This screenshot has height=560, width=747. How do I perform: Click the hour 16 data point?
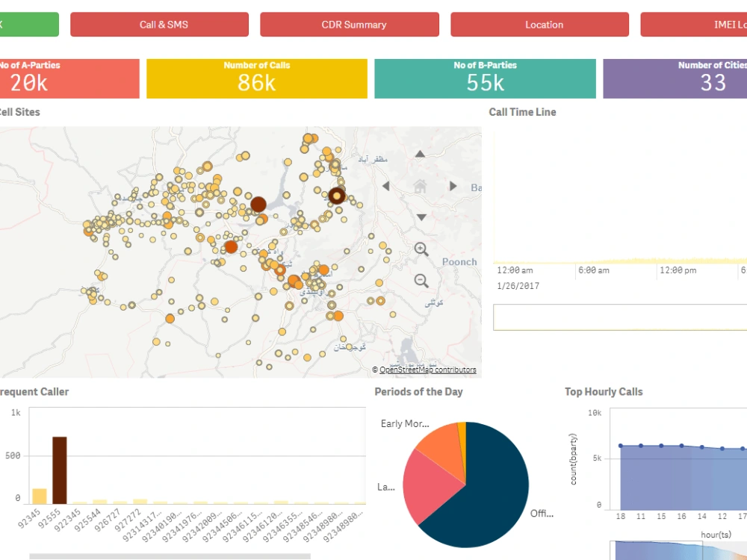[682, 446]
